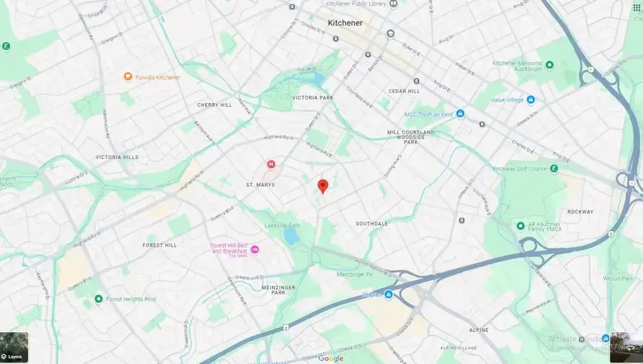Click the Kitchener city label

[345, 23]
